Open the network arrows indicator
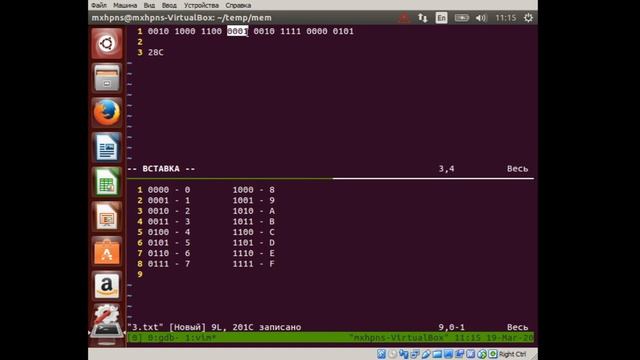 pyautogui.click(x=422, y=18)
